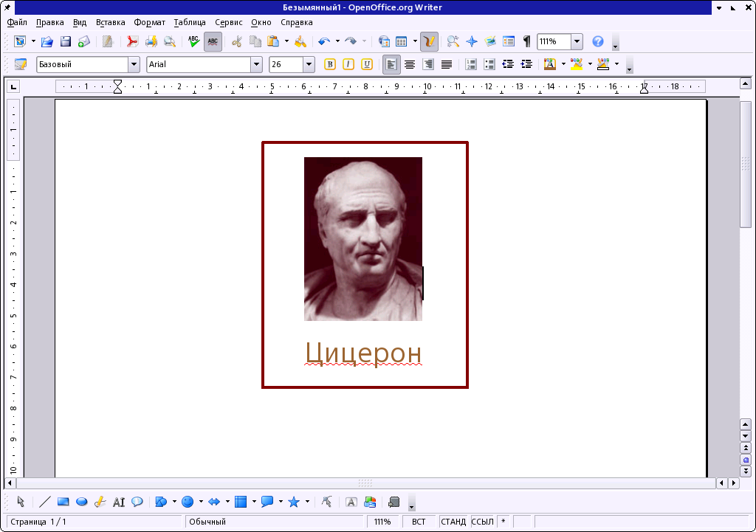Expand the Базовый paragraph style dropdown
Viewport: 756px width, 532px height.
pos(134,64)
